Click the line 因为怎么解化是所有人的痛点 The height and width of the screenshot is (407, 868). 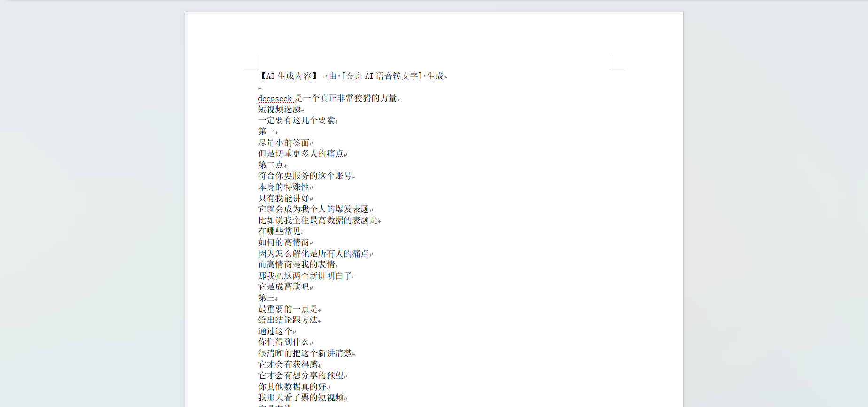click(x=313, y=254)
